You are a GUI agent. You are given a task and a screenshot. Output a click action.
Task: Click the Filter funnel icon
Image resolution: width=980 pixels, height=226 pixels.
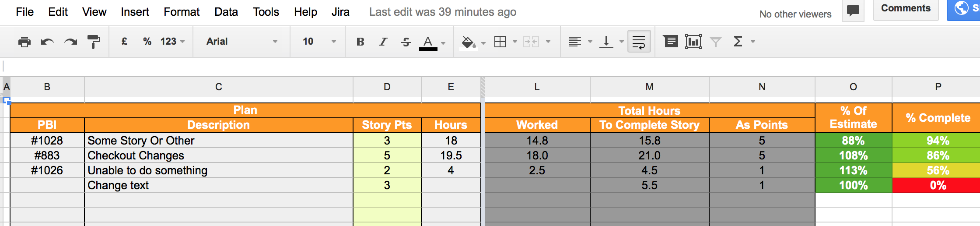pos(716,42)
